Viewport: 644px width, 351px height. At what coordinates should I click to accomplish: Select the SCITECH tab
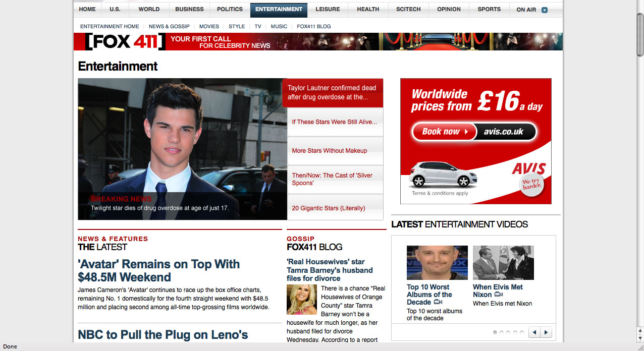[x=409, y=9]
